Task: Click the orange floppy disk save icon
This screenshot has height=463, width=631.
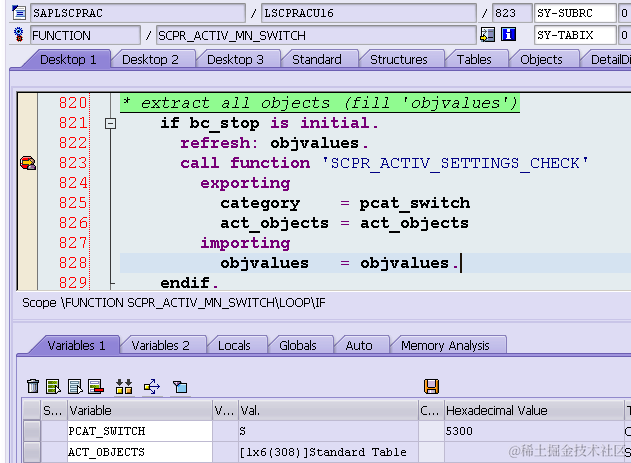Action: (x=431, y=386)
